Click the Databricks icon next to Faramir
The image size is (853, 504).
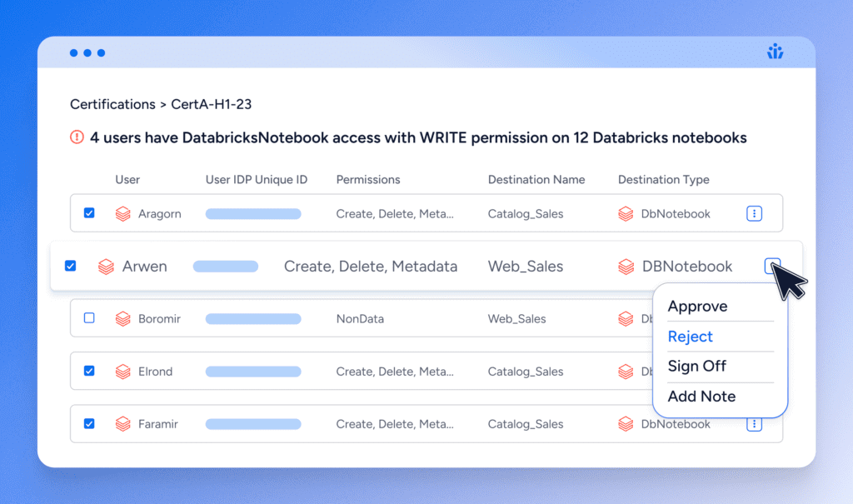point(123,424)
